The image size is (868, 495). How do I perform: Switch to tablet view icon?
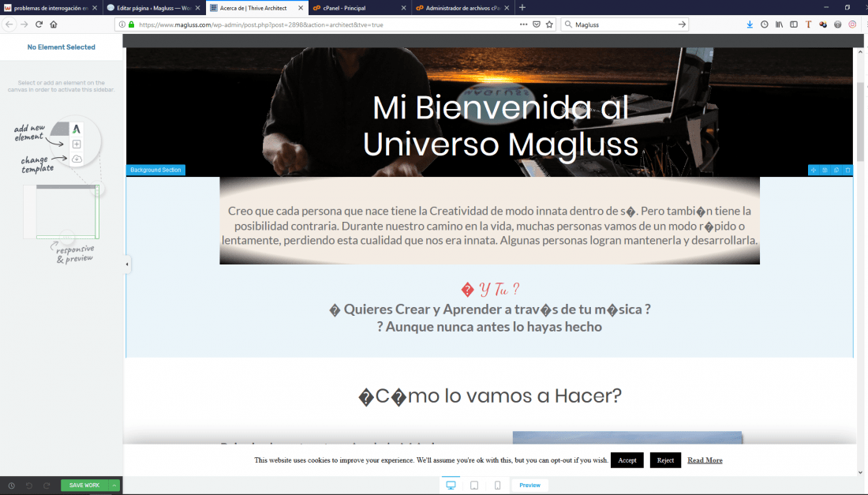point(474,485)
